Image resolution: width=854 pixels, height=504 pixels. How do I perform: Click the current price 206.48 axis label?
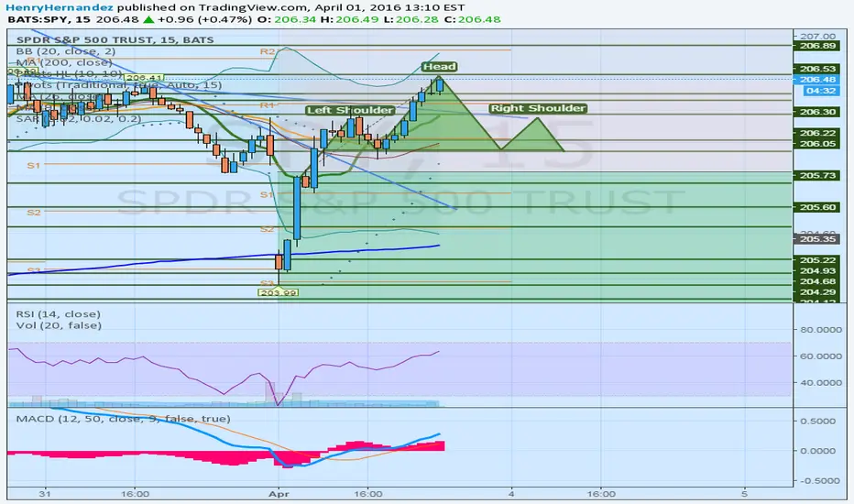tap(817, 80)
